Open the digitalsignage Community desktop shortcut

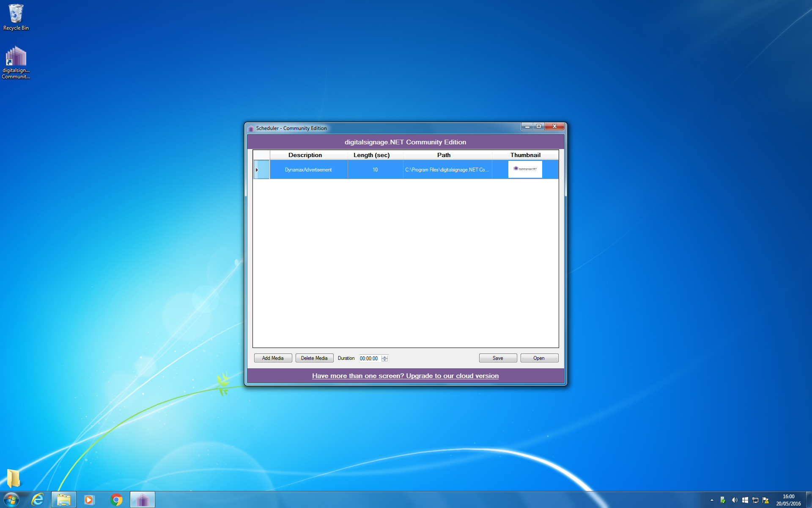(x=16, y=62)
